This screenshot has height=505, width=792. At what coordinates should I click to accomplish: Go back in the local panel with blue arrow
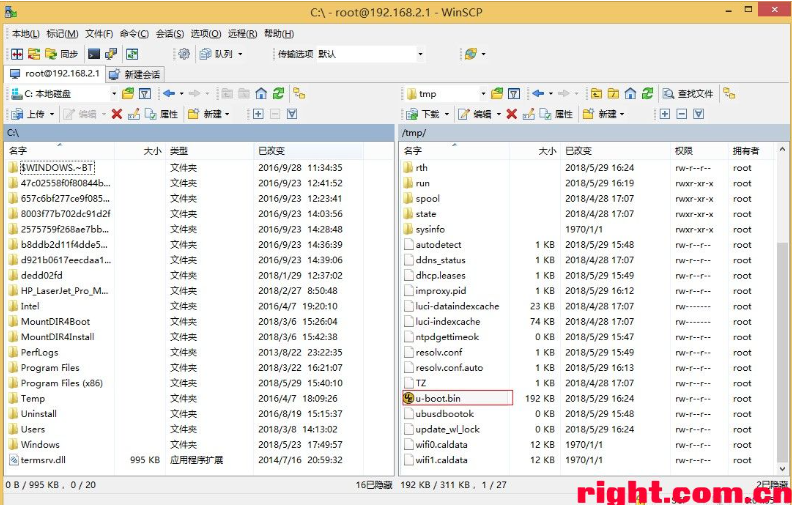(x=169, y=93)
